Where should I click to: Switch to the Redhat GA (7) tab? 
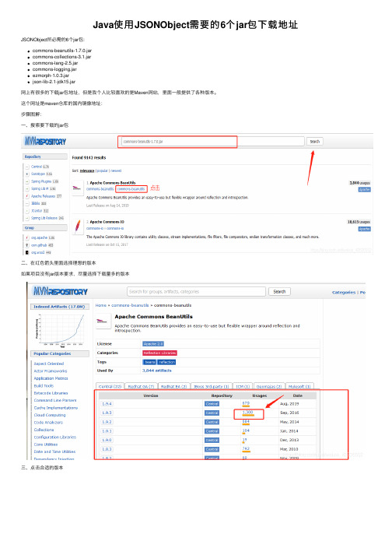141,387
